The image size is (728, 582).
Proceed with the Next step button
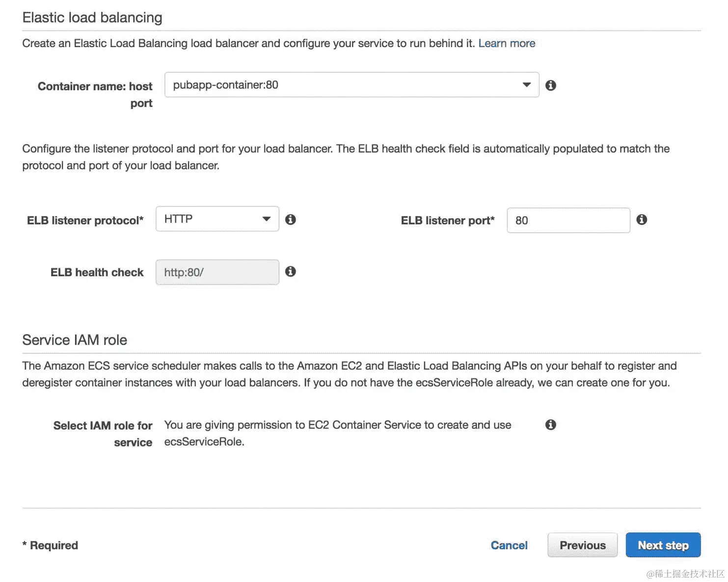pyautogui.click(x=663, y=545)
